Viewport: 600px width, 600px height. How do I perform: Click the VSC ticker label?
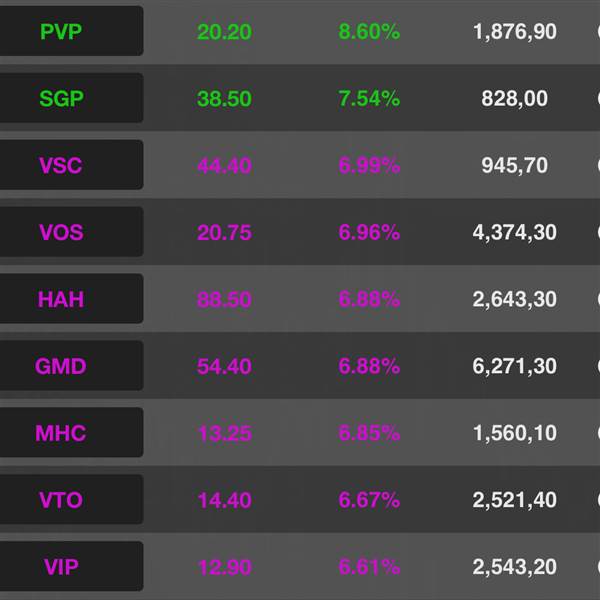click(x=71, y=165)
